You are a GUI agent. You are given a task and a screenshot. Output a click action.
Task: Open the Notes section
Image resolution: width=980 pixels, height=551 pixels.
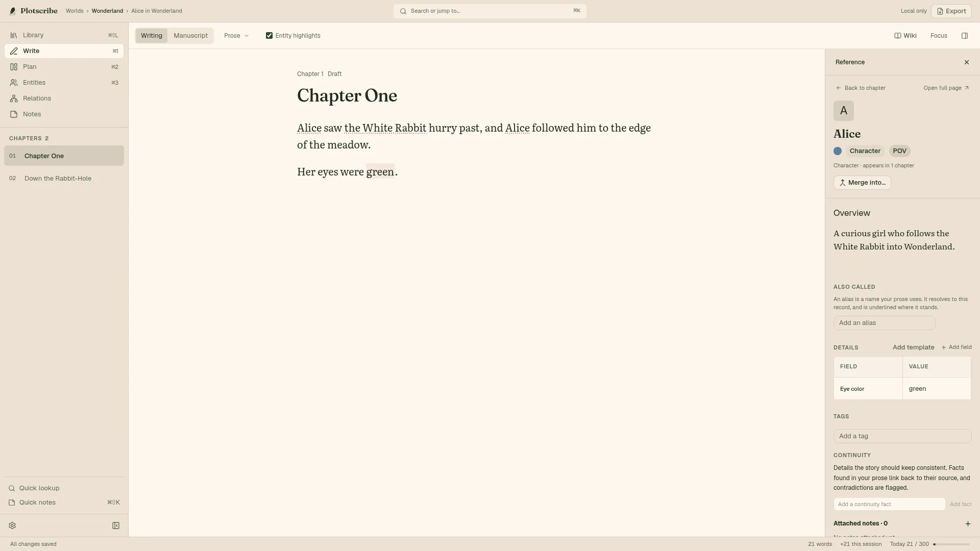click(64, 114)
